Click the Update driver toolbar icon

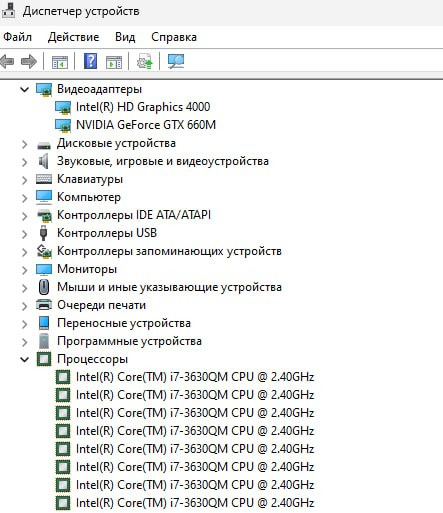point(145,62)
